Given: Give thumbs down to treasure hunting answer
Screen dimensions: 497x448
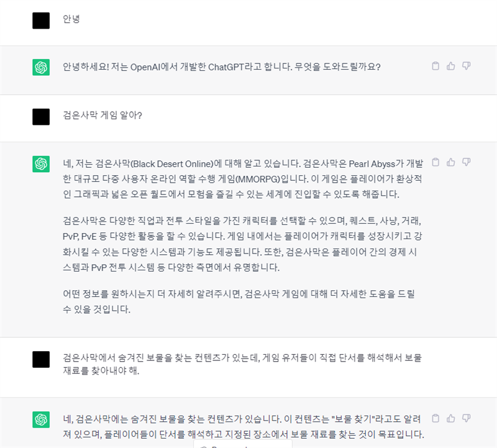Looking at the screenshot, I should (x=467, y=418).
